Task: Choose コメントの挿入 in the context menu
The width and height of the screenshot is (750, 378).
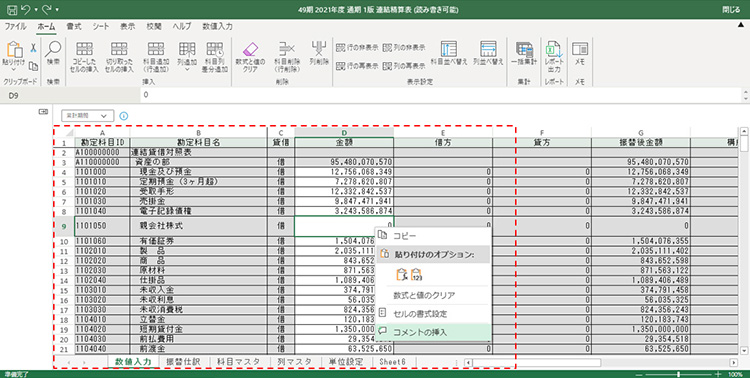Action: 433,332
